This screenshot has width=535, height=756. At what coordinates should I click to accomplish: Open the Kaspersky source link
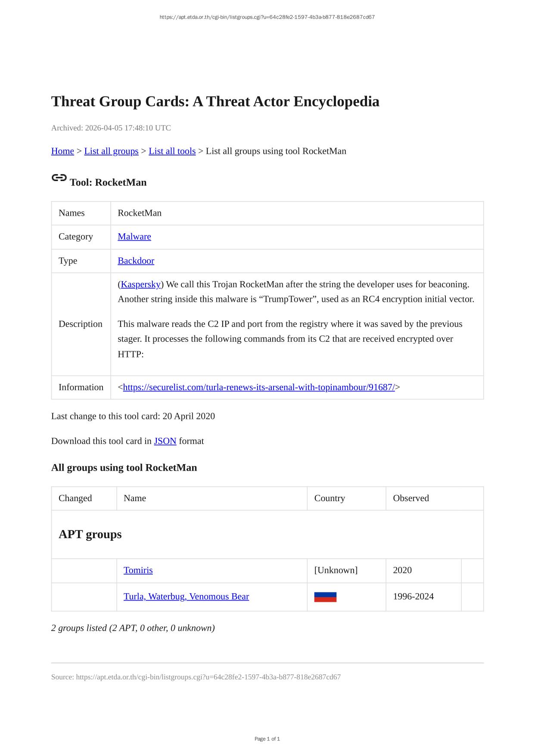[x=140, y=284]
